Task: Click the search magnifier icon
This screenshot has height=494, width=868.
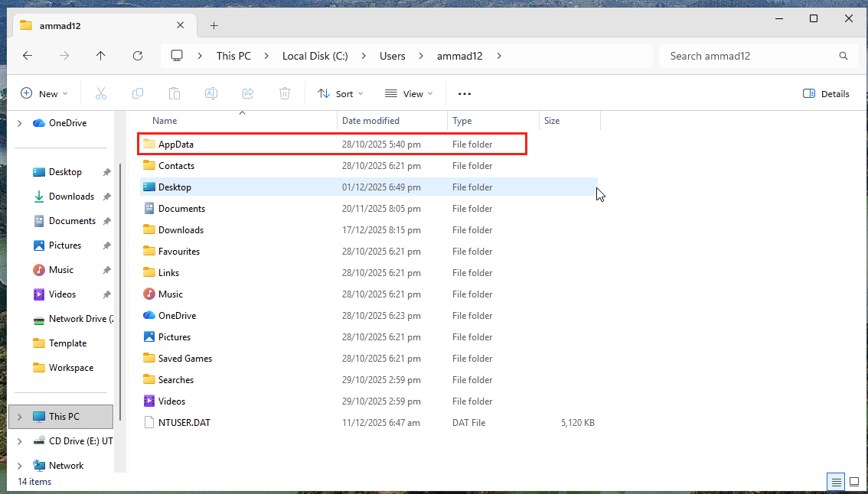Action: pyautogui.click(x=844, y=56)
